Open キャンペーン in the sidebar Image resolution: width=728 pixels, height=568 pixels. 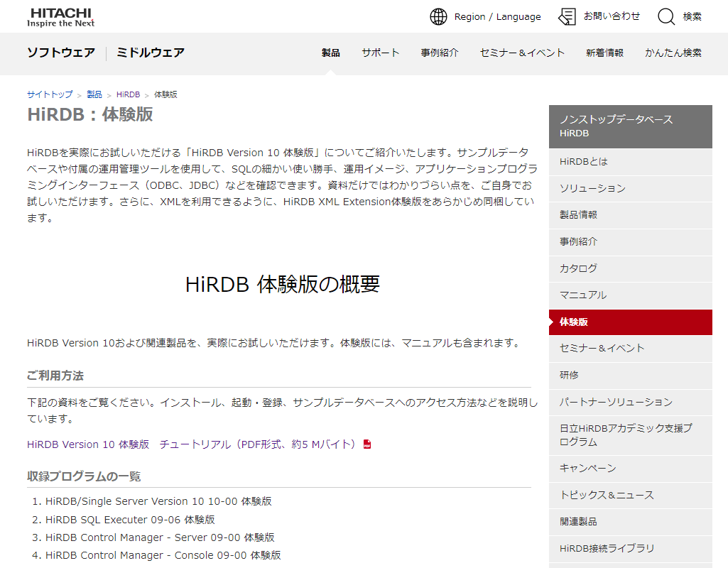pyautogui.click(x=631, y=469)
